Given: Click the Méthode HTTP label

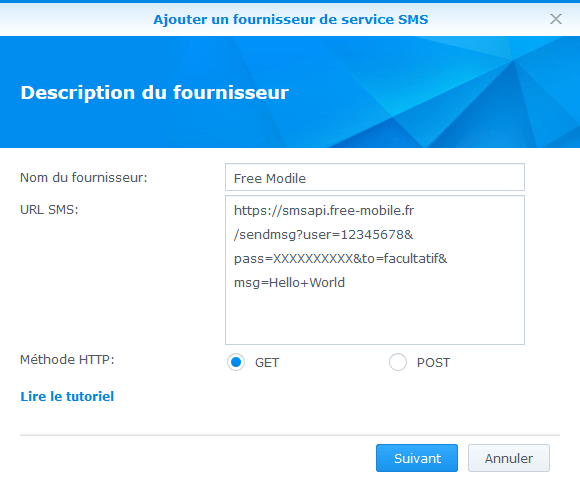Looking at the screenshot, I should 67,359.
